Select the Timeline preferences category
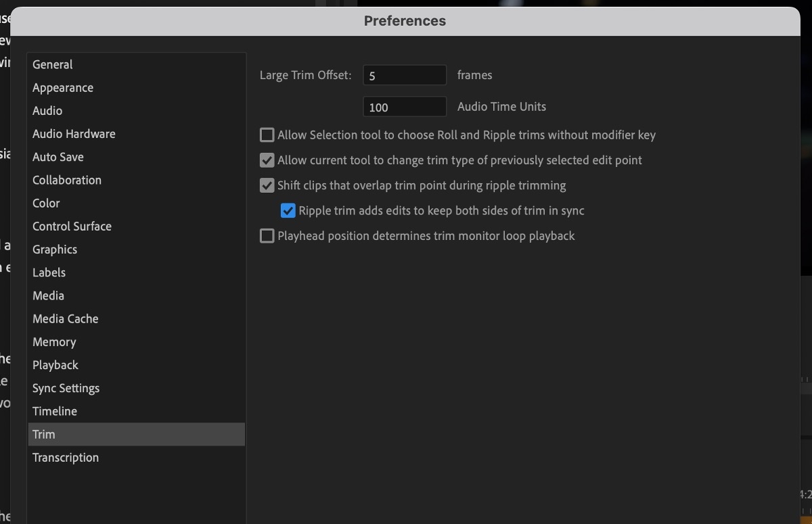Image resolution: width=812 pixels, height=524 pixels. click(x=55, y=411)
